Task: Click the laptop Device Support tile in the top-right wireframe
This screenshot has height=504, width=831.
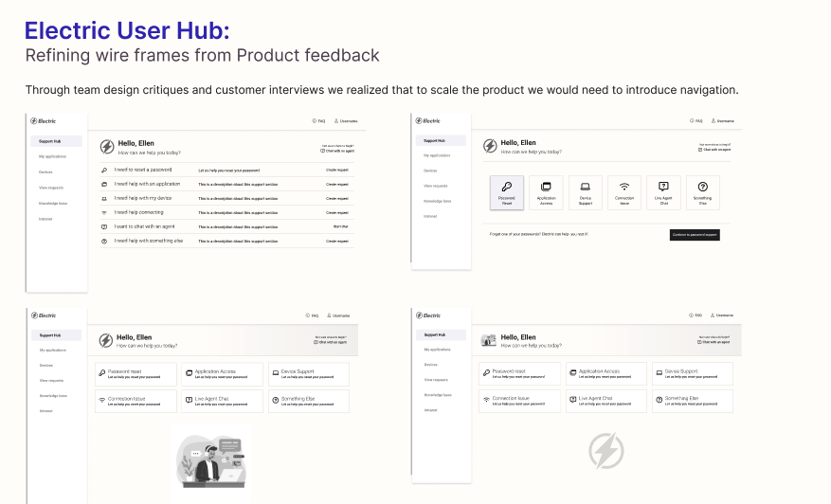Action: 585,192
